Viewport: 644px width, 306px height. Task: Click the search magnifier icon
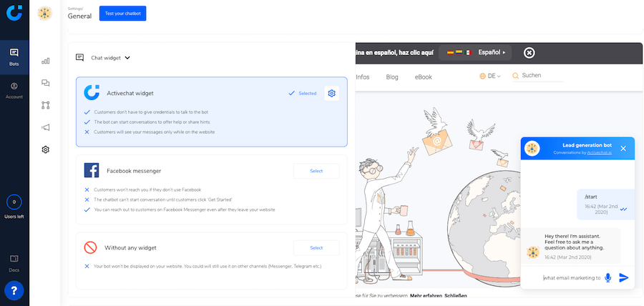click(x=516, y=76)
